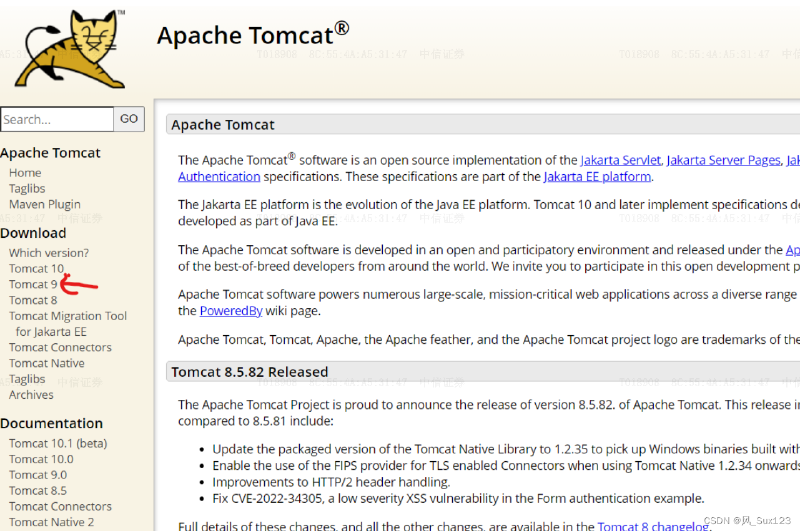
Task: Open Tomcat 10 download link
Action: click(x=36, y=269)
